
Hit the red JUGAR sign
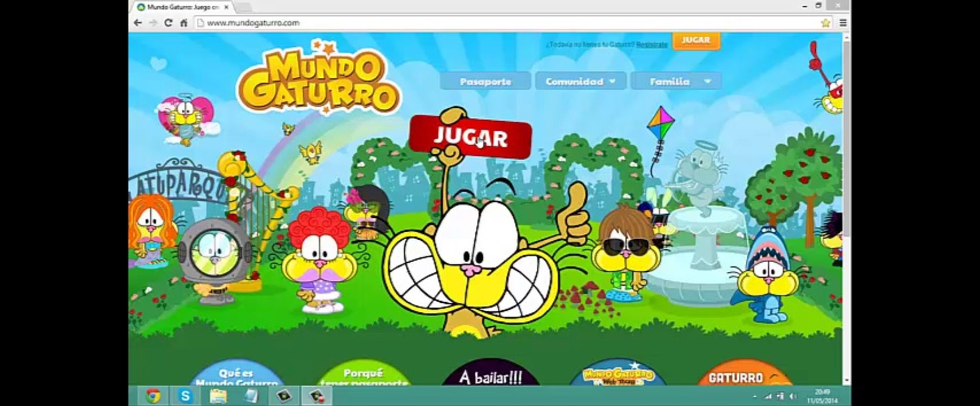(x=470, y=137)
